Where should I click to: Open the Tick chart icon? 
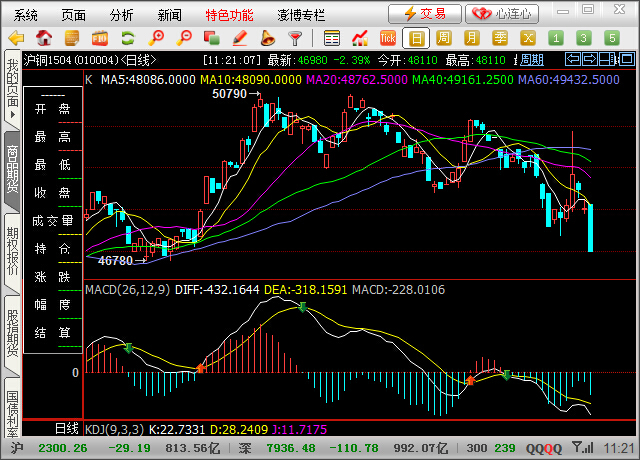tap(389, 38)
